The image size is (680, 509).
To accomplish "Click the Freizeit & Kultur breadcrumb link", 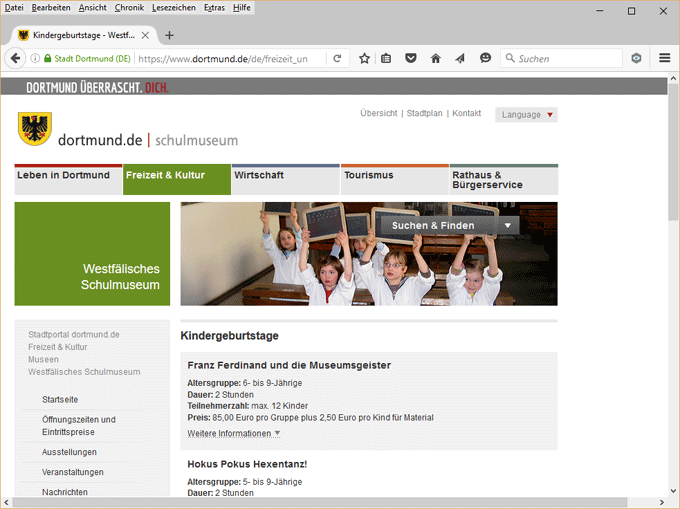I will (58, 347).
